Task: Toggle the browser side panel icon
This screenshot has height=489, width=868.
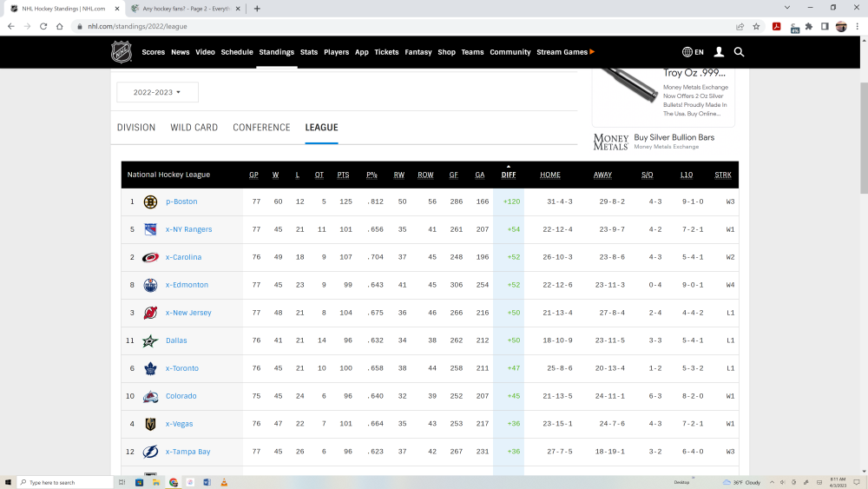Action: pos(825,26)
